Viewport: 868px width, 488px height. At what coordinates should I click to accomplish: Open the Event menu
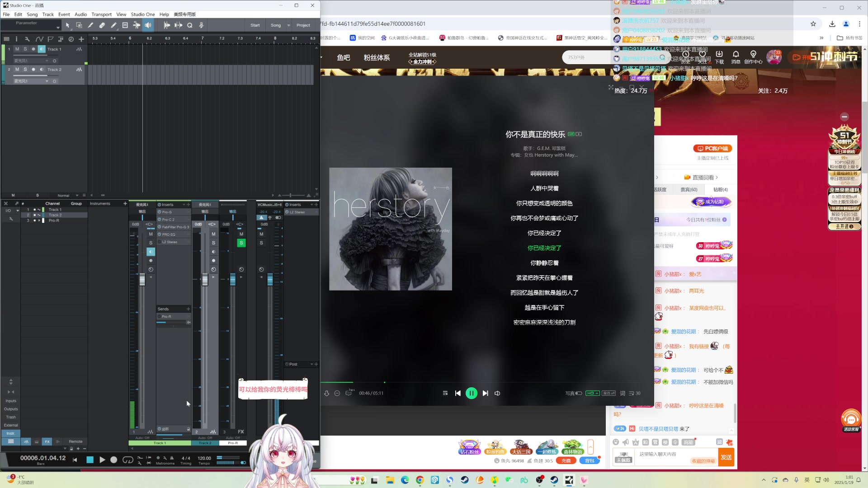(x=64, y=14)
